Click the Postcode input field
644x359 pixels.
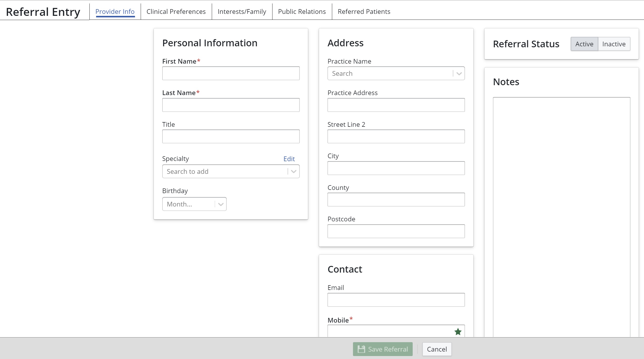(396, 231)
